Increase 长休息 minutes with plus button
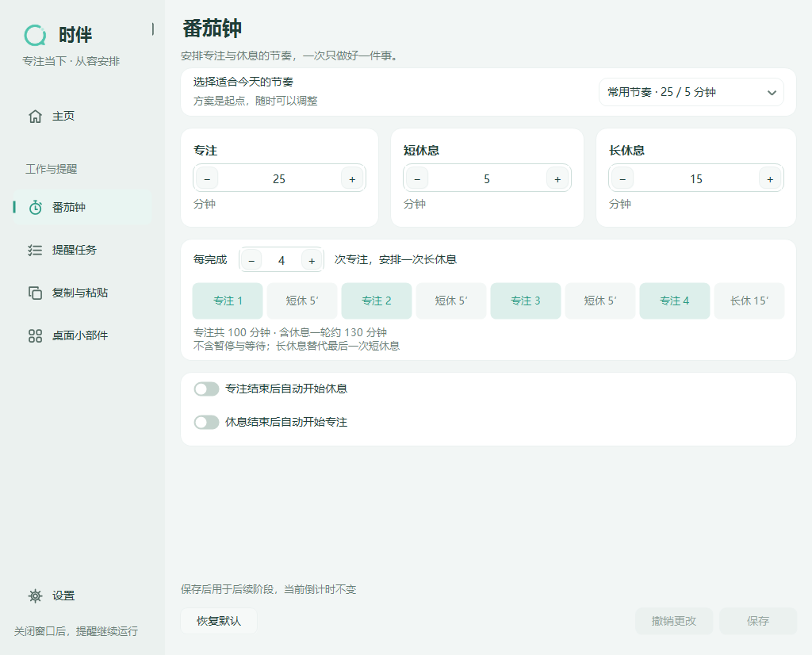 (770, 178)
